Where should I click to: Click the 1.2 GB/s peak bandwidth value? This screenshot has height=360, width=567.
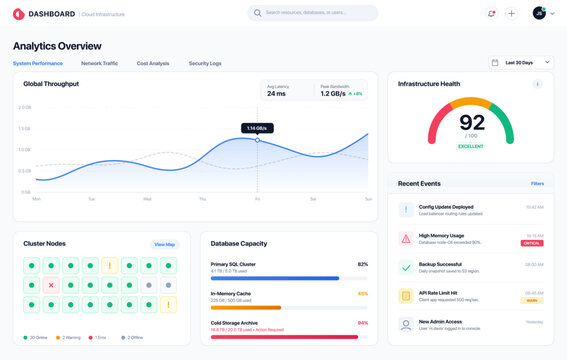pos(333,94)
